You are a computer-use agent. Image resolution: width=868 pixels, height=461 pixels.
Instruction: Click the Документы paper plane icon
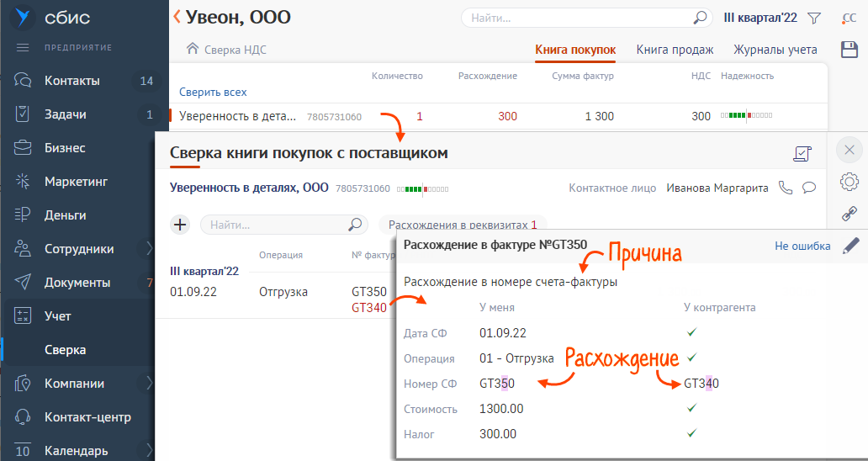(x=23, y=283)
